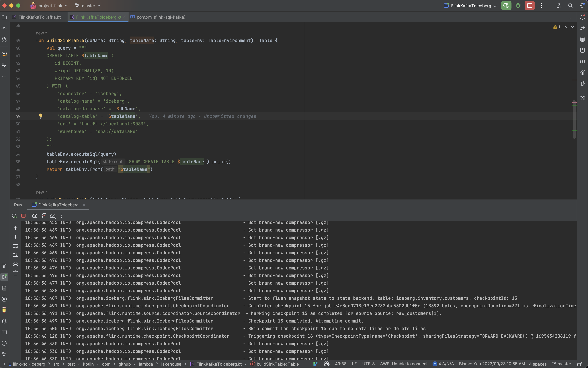Image resolution: width=588 pixels, height=368 pixels.
Task: Click the yellow lightbulb intention icon
Action: click(41, 116)
